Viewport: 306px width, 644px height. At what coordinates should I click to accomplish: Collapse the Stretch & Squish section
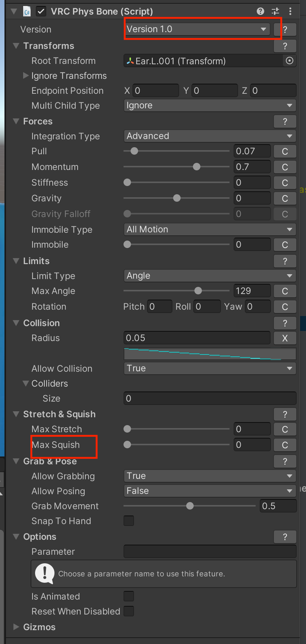[x=16, y=414]
